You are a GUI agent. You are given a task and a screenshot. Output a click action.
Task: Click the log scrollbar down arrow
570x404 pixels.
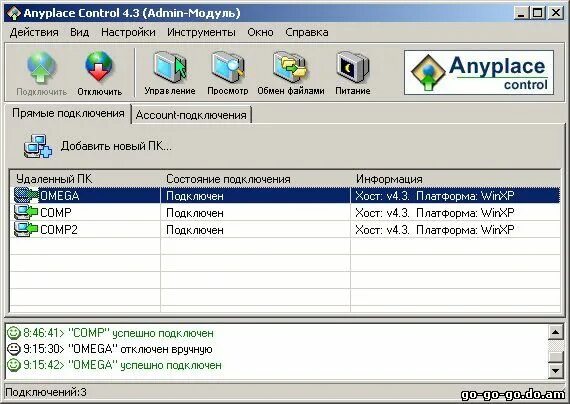coord(555,371)
